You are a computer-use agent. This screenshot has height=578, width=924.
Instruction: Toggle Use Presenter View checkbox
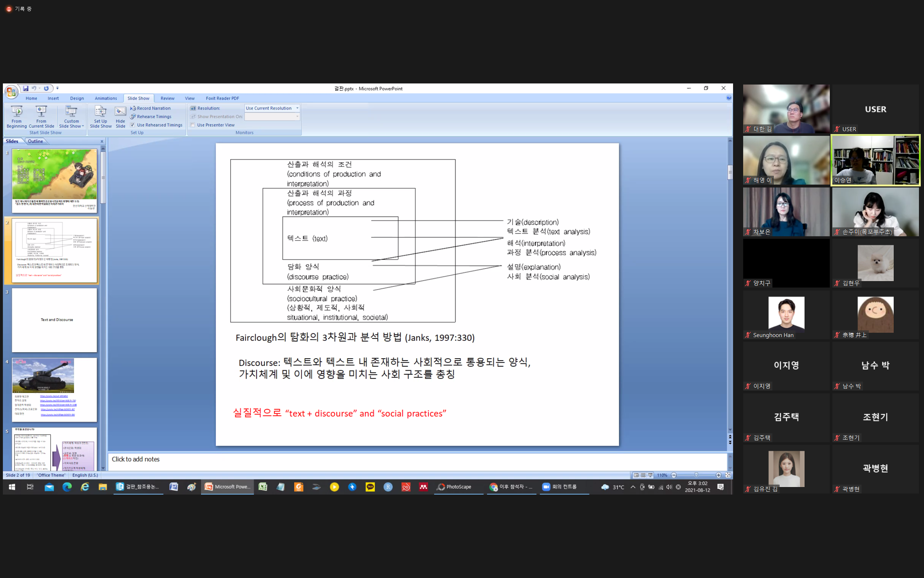[x=193, y=125]
